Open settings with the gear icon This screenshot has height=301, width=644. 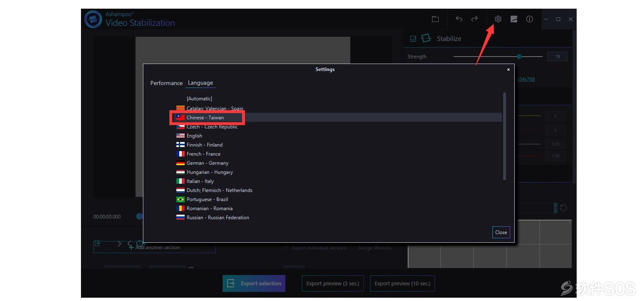tap(498, 19)
